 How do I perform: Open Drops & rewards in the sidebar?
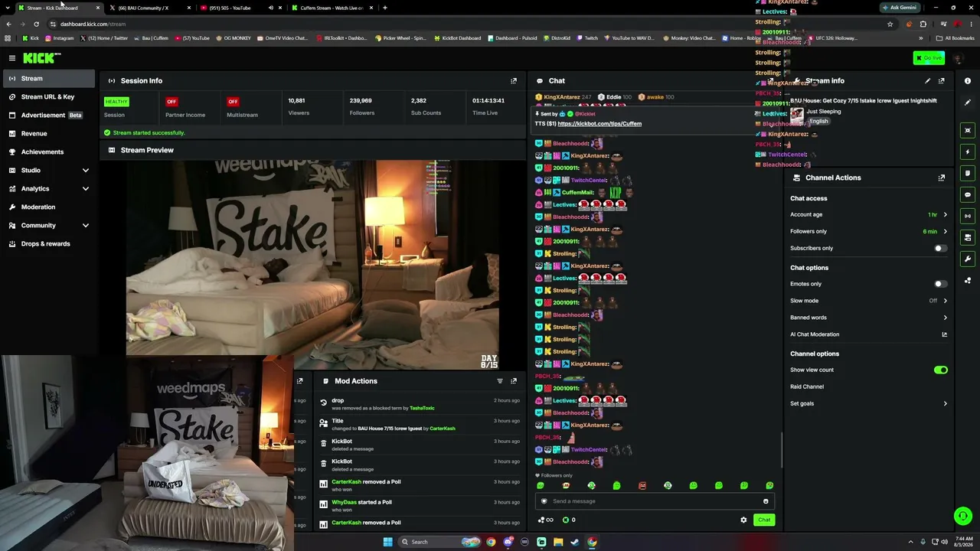49,243
